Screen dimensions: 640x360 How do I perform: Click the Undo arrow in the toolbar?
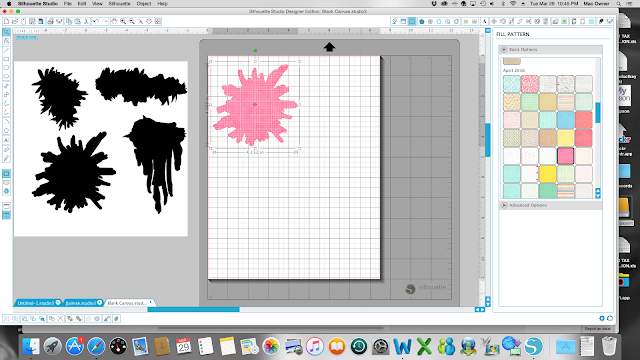(96, 21)
